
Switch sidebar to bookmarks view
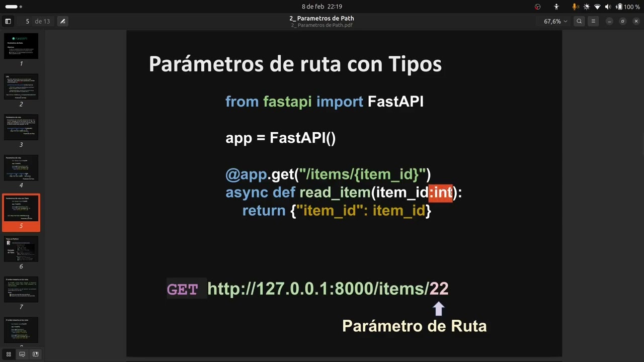35,354
